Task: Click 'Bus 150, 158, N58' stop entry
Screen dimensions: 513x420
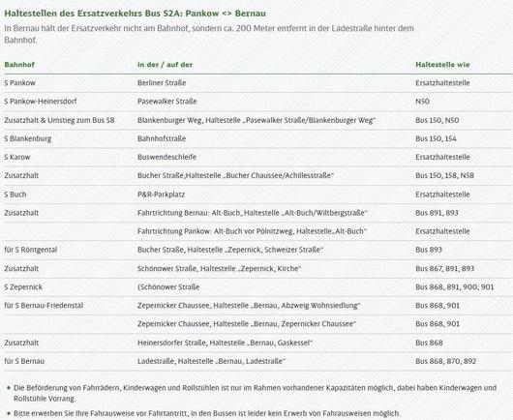Action: pyautogui.click(x=444, y=176)
